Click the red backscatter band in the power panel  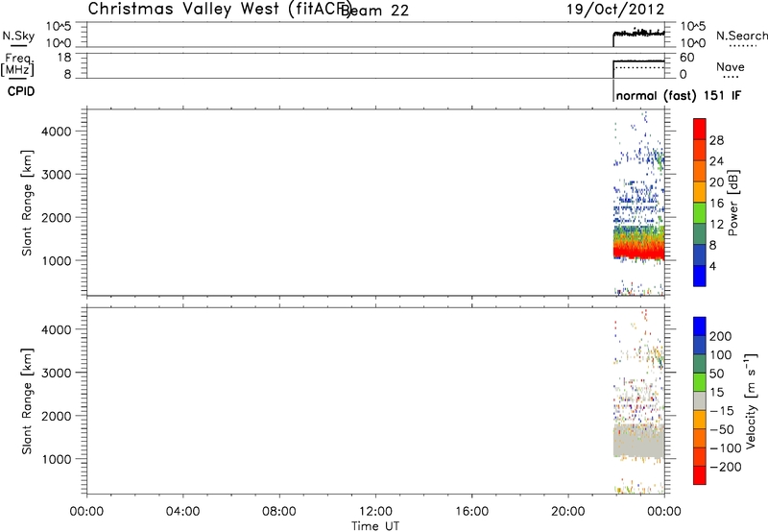[x=638, y=253]
